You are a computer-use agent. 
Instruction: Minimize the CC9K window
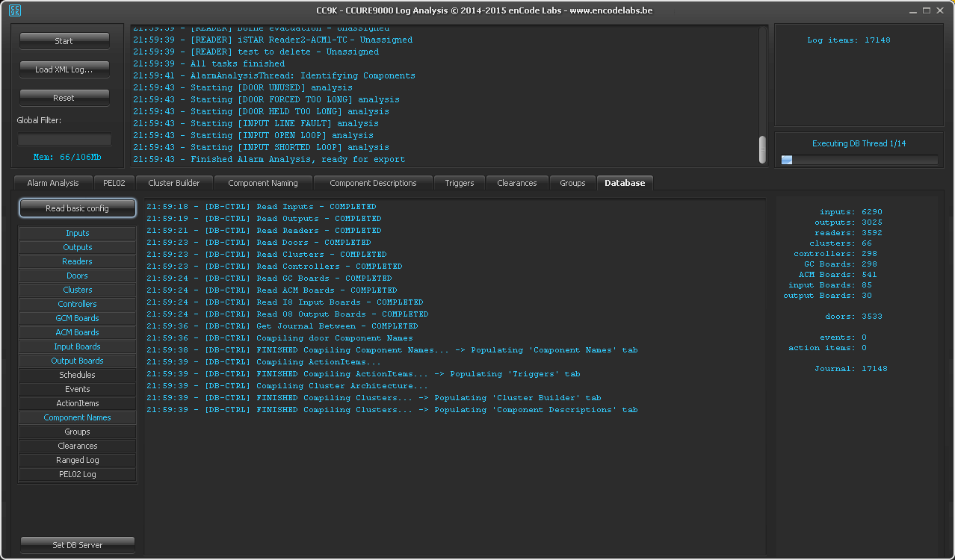(x=913, y=10)
